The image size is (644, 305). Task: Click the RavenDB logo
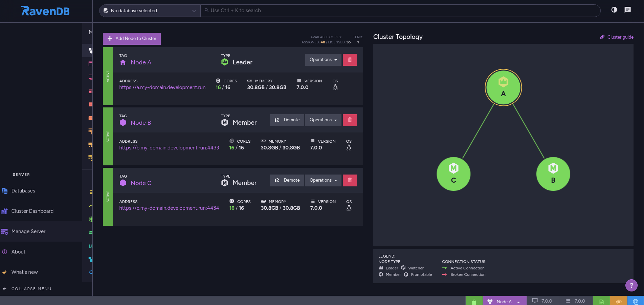(x=45, y=11)
